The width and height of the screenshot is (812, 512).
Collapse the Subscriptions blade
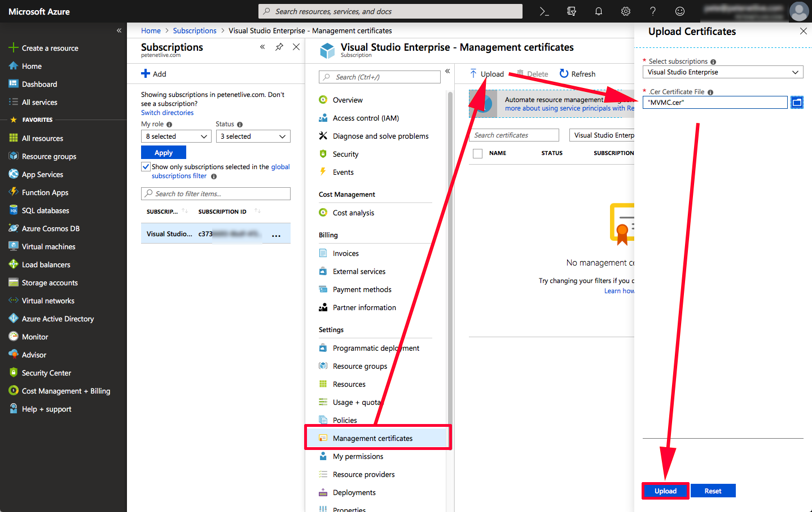coord(262,47)
